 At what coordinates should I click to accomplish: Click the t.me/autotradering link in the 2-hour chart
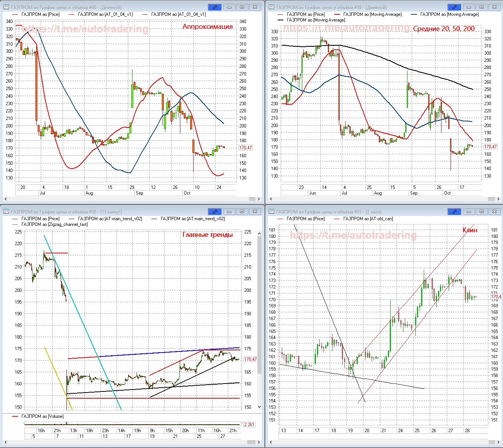pyautogui.click(x=353, y=235)
